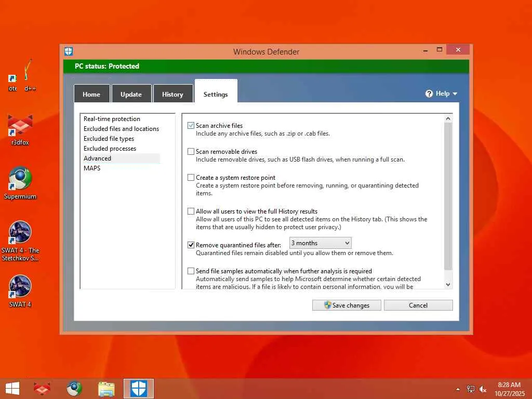The image size is (532, 399).
Task: Open the MAPS settings category
Action: click(92, 168)
